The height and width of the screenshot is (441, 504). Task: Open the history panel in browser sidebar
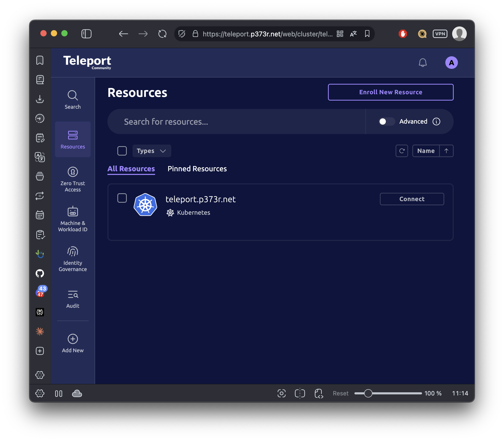point(40,118)
